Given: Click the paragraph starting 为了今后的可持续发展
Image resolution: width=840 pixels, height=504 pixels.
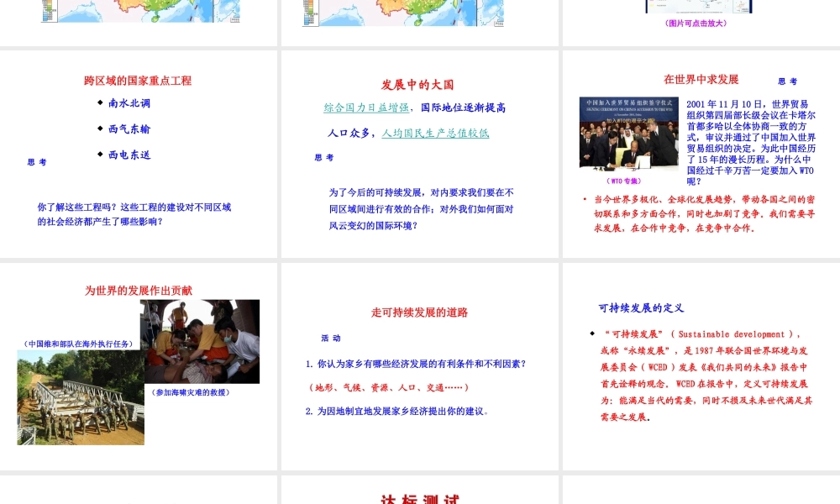Looking at the screenshot, I should (x=421, y=209).
